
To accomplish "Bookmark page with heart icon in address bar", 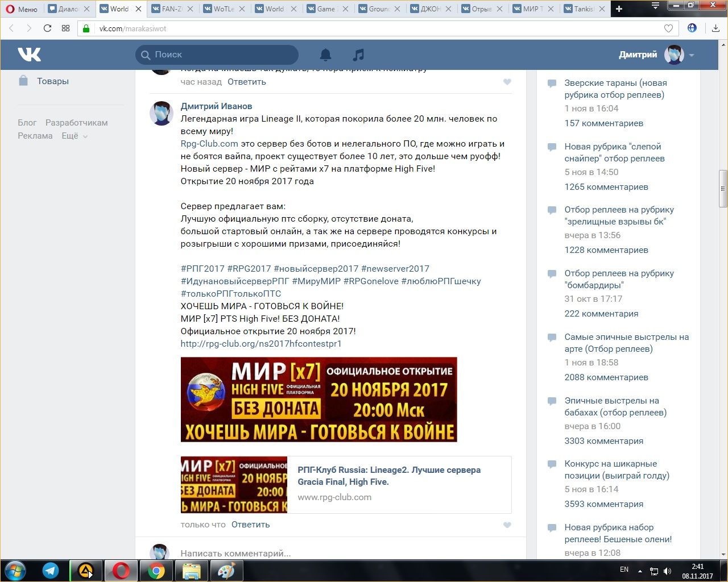I will tap(668, 28).
